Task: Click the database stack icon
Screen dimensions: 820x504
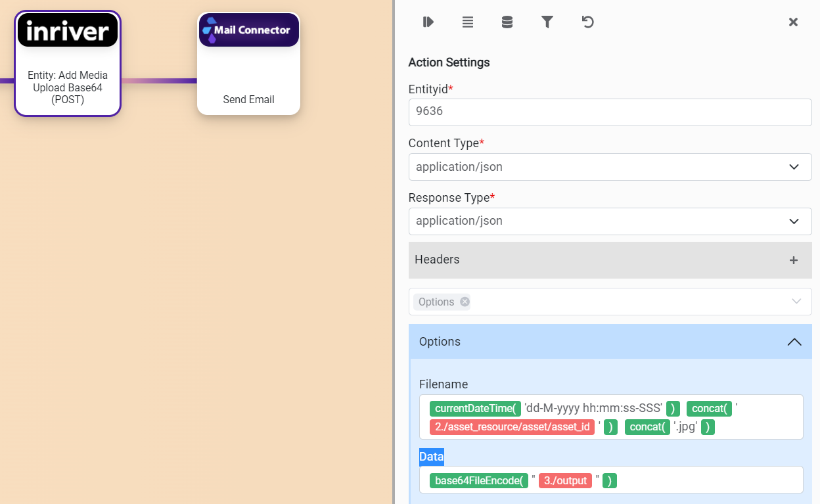Action: click(x=507, y=22)
